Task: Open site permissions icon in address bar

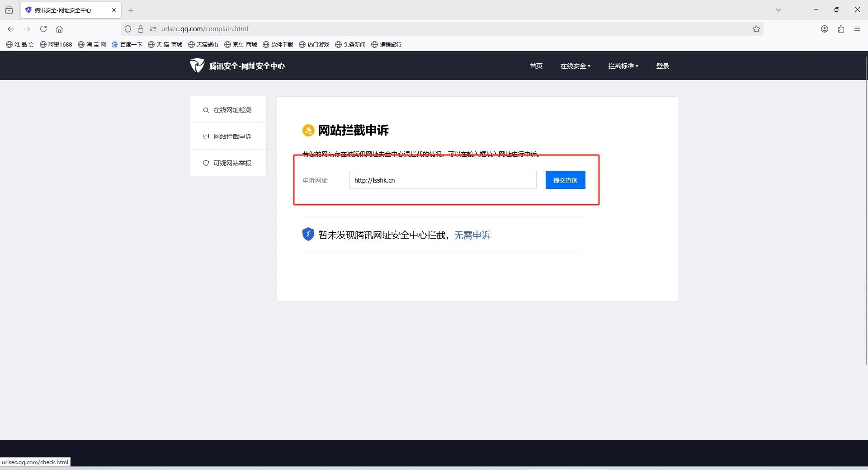Action: (x=153, y=29)
